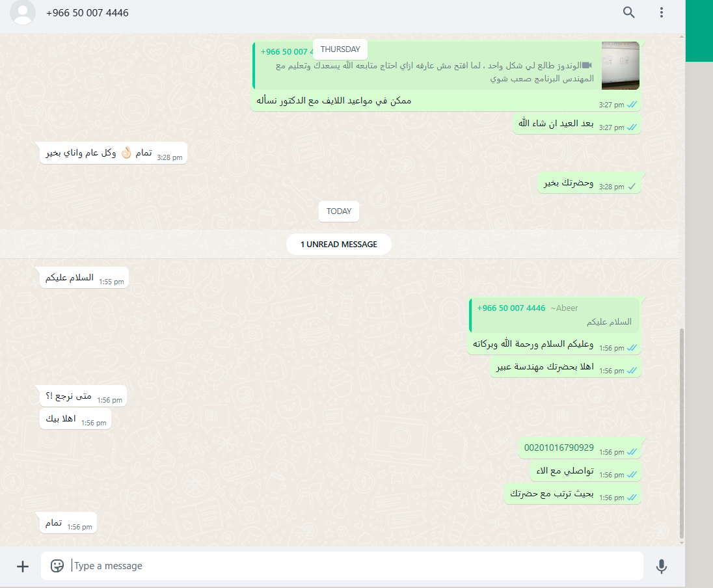Open the search in chat magnifier icon
Viewport: 713px width, 588px height.
[628, 12]
